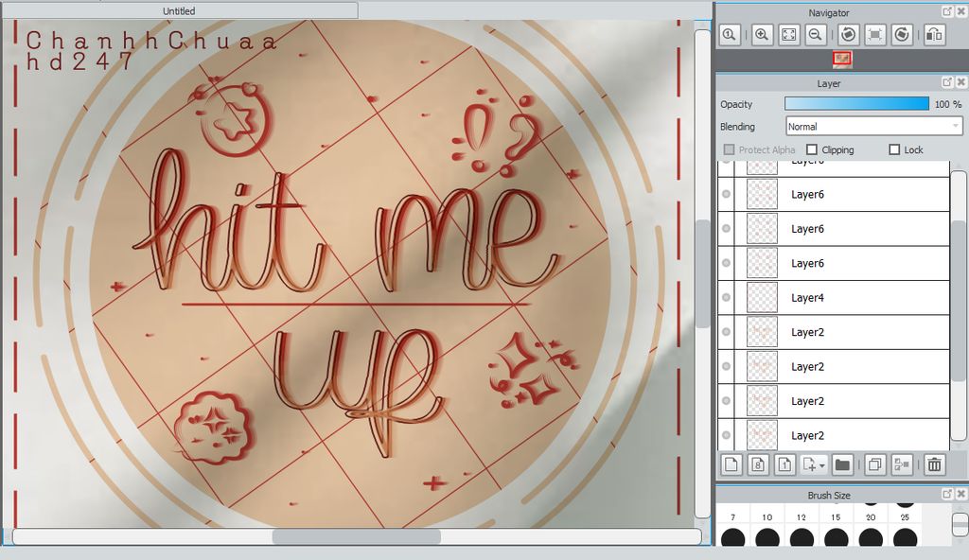969x560 pixels.
Task: Toggle visibility of the Layer6 row just above Layer4
Action: (726, 263)
